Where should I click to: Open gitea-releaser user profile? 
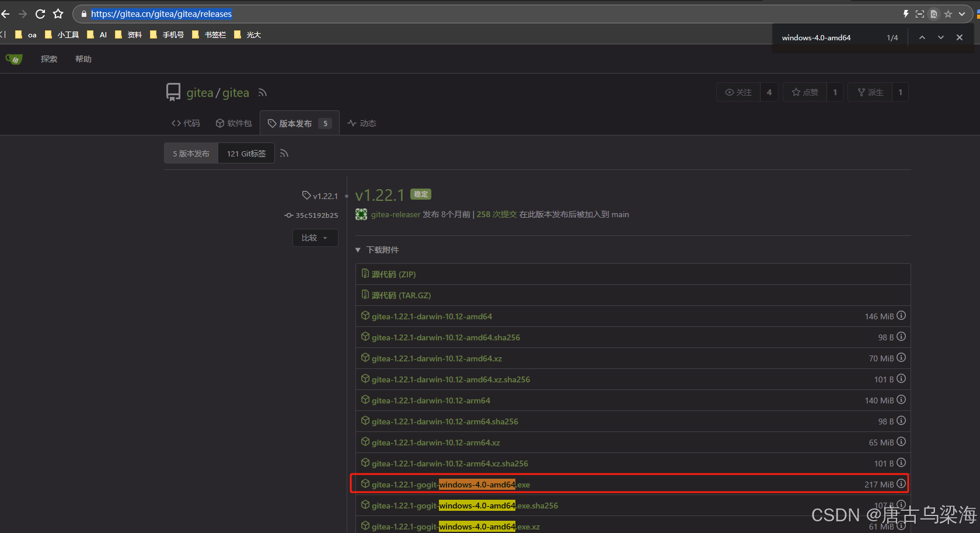pyautogui.click(x=396, y=215)
